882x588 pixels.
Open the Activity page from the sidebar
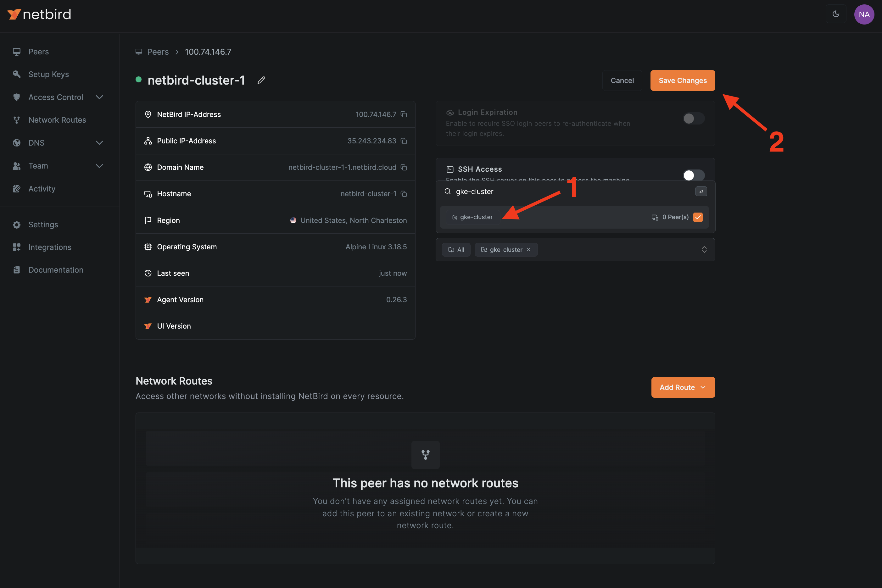click(42, 189)
